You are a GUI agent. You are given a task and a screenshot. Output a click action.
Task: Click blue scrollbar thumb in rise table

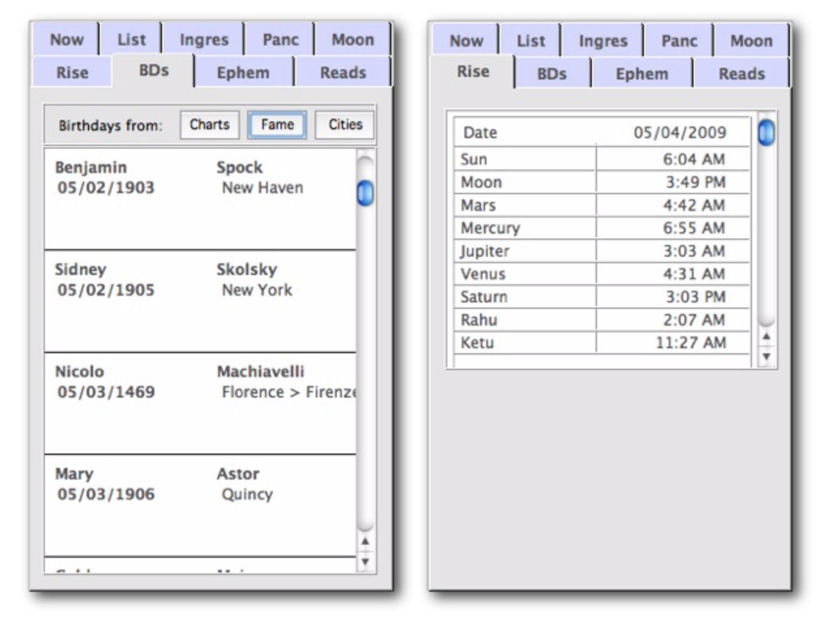tap(766, 133)
